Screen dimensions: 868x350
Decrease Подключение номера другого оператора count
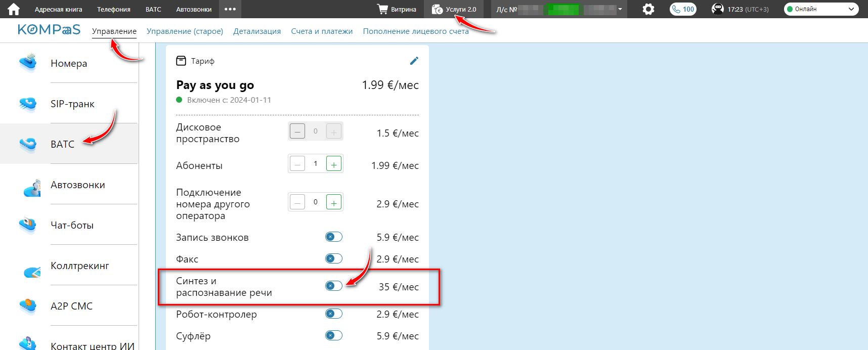[x=297, y=202]
